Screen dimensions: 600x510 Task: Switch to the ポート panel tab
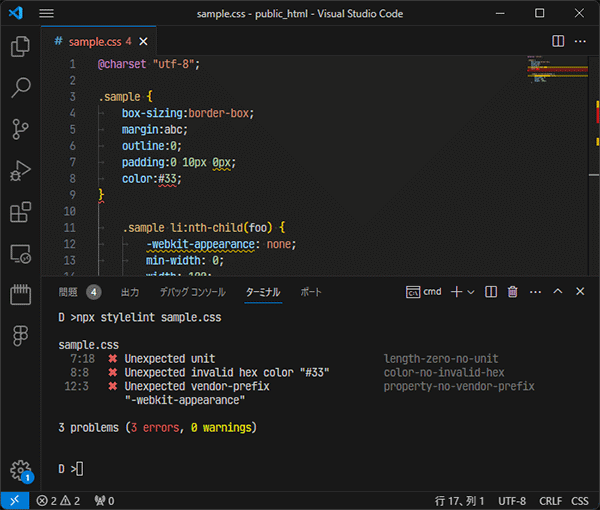pos(311,293)
